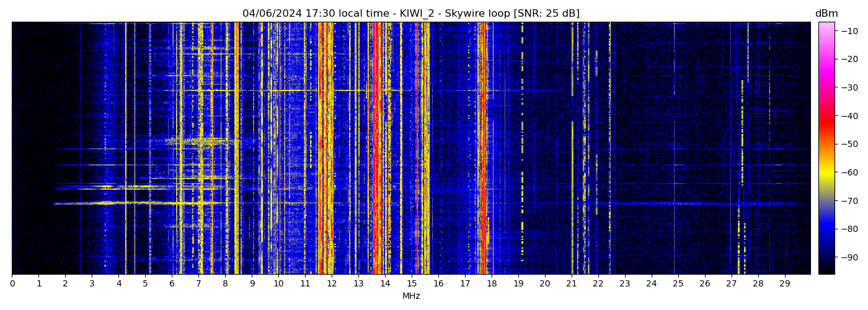Click the plot title with KIWI_2 text
Image resolution: width=868 pixels, height=310 pixels.
point(410,14)
